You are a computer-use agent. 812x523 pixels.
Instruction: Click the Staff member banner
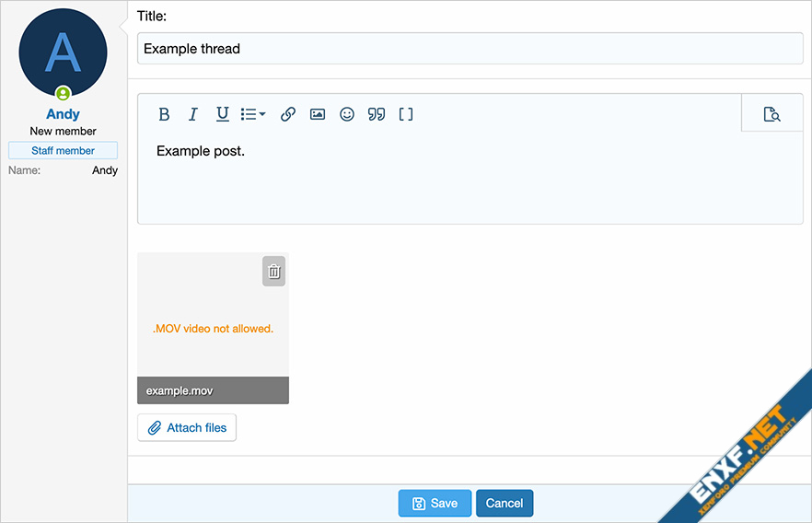click(63, 150)
